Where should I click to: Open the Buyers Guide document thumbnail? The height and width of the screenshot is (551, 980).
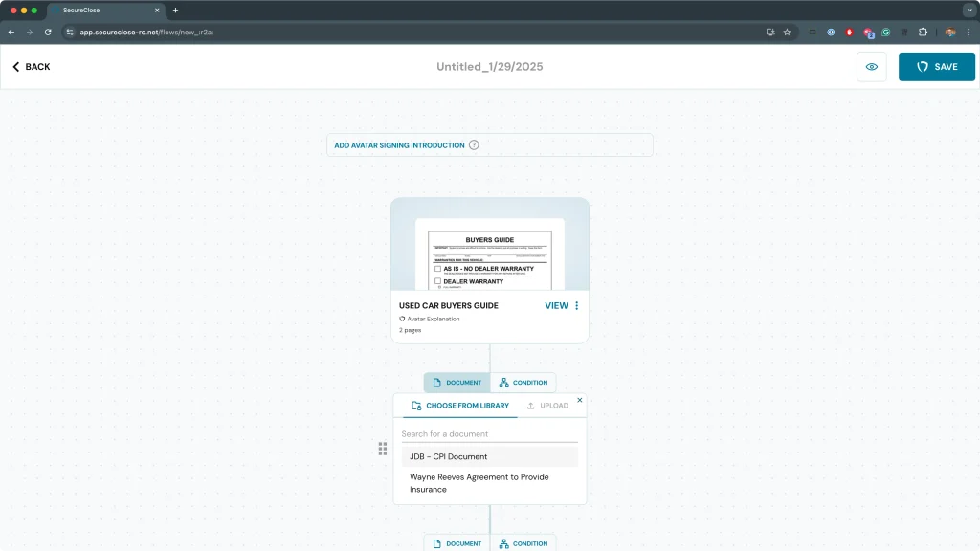click(x=489, y=253)
